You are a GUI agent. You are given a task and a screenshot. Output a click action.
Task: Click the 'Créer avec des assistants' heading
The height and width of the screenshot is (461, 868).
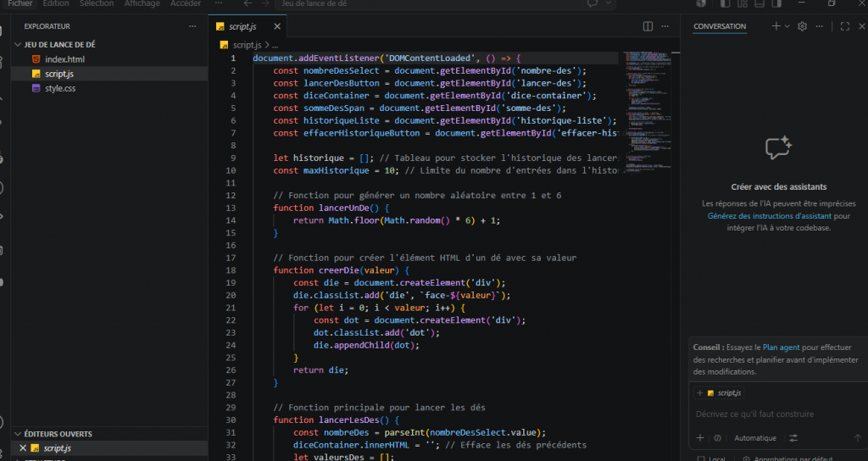click(x=778, y=187)
